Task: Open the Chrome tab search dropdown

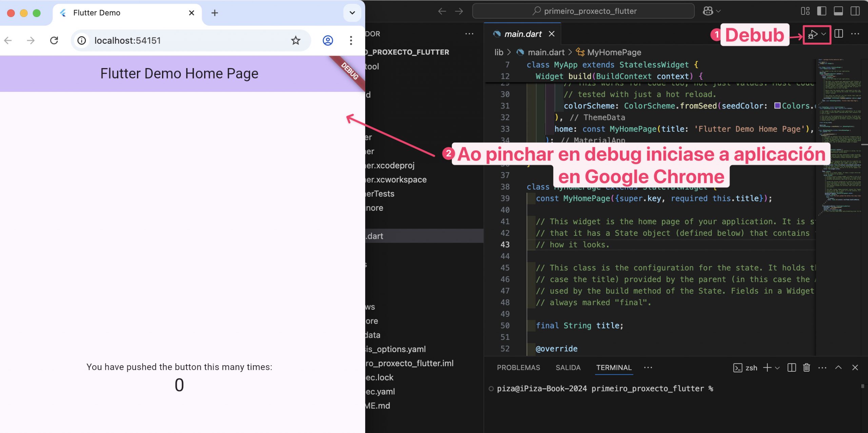Action: 352,13
